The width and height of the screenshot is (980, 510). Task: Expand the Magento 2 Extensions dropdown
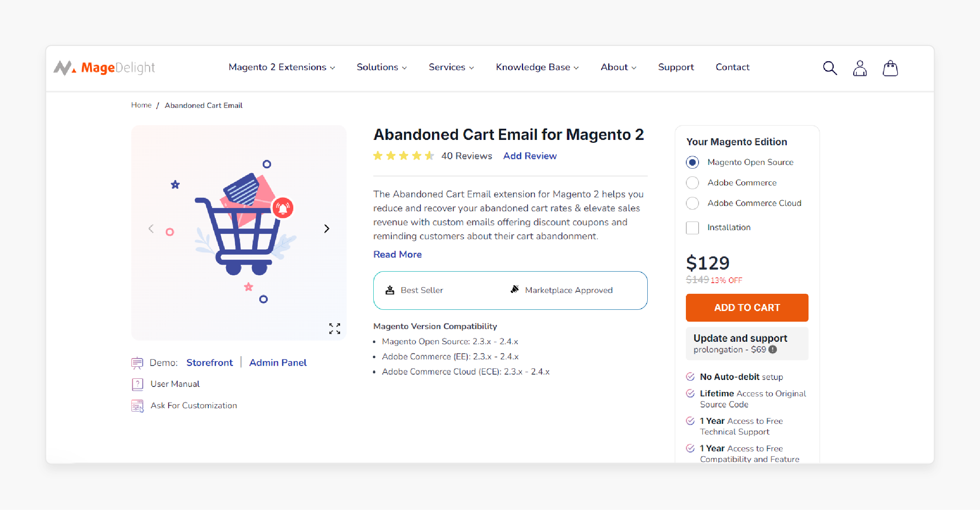(x=282, y=67)
